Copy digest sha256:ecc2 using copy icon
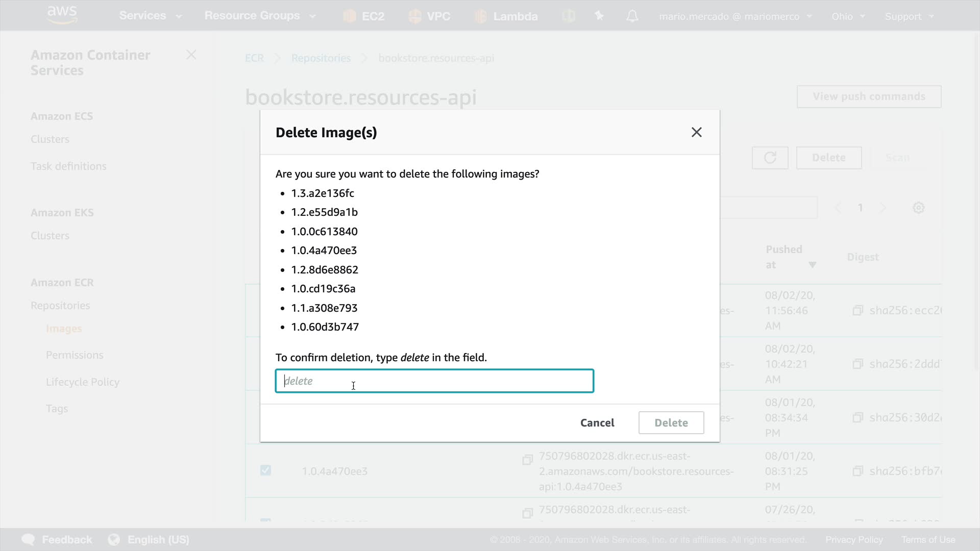The height and width of the screenshot is (551, 980). [x=857, y=310]
